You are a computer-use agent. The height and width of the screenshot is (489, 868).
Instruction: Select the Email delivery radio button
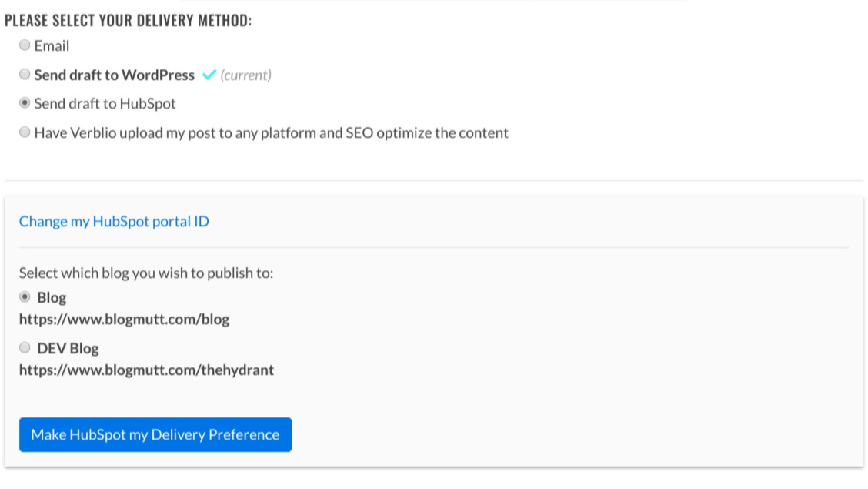tap(25, 45)
